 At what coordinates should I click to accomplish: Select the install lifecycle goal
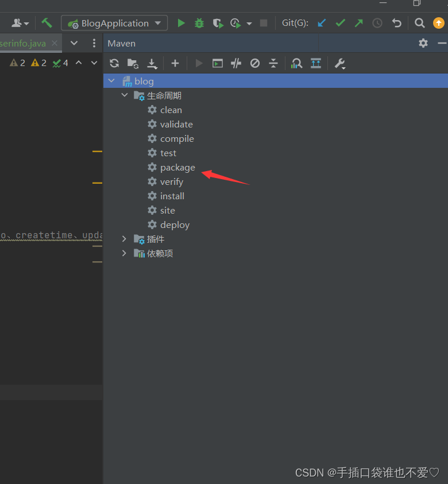coord(172,196)
